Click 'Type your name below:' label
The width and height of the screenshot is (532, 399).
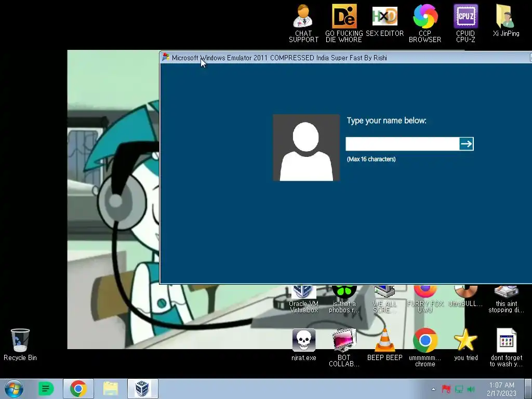(387, 121)
